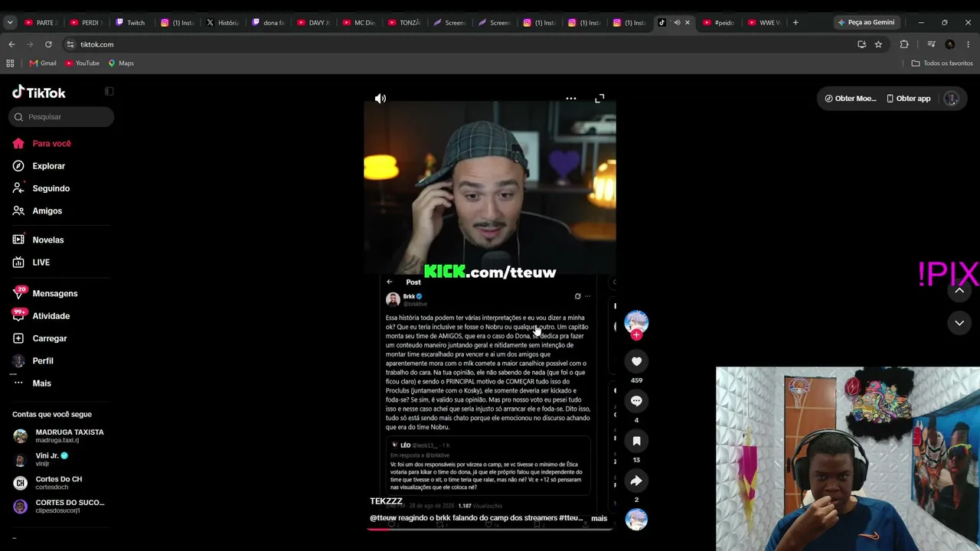Open the Chrome media controls icon
The width and height of the screenshot is (980, 551).
(931, 44)
